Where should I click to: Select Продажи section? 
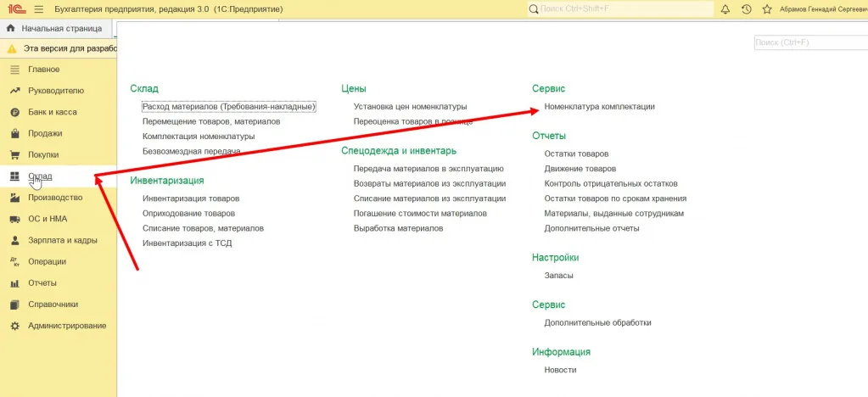coord(45,133)
